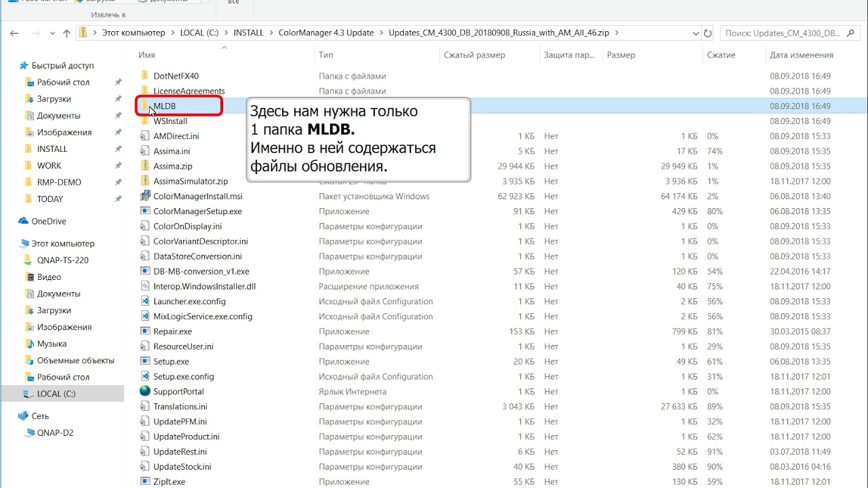
Task: Click the Музыка music icon in sidebar
Action: tap(29, 344)
